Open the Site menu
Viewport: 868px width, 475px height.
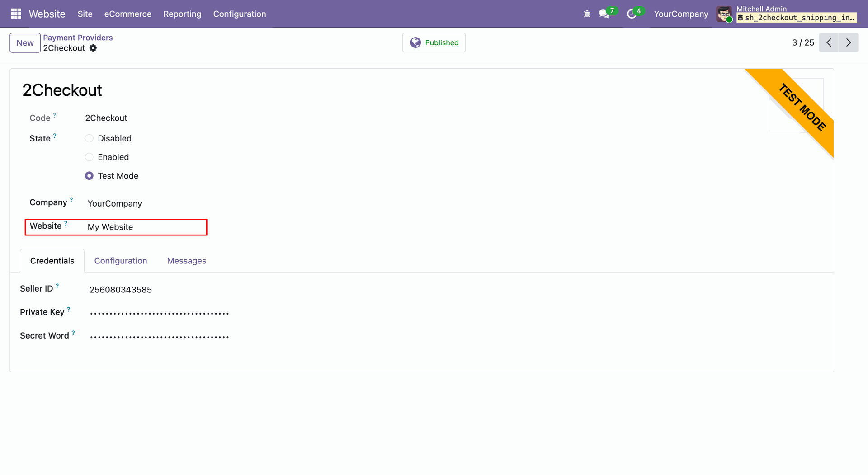coord(85,14)
